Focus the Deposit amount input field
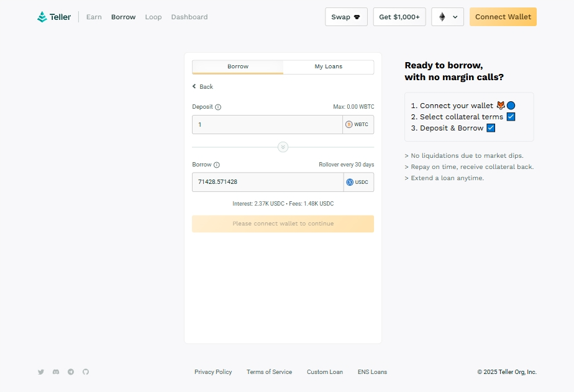The image size is (574, 392). coord(267,124)
